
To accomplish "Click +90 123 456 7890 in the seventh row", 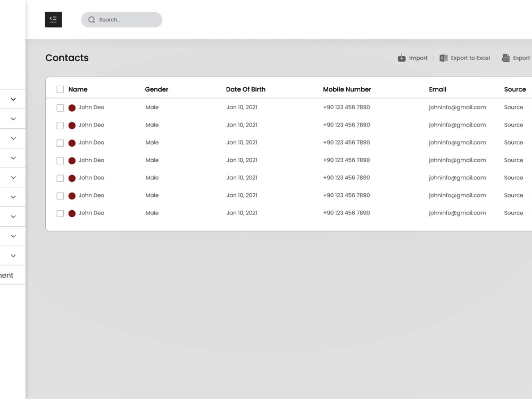I will pos(346,213).
